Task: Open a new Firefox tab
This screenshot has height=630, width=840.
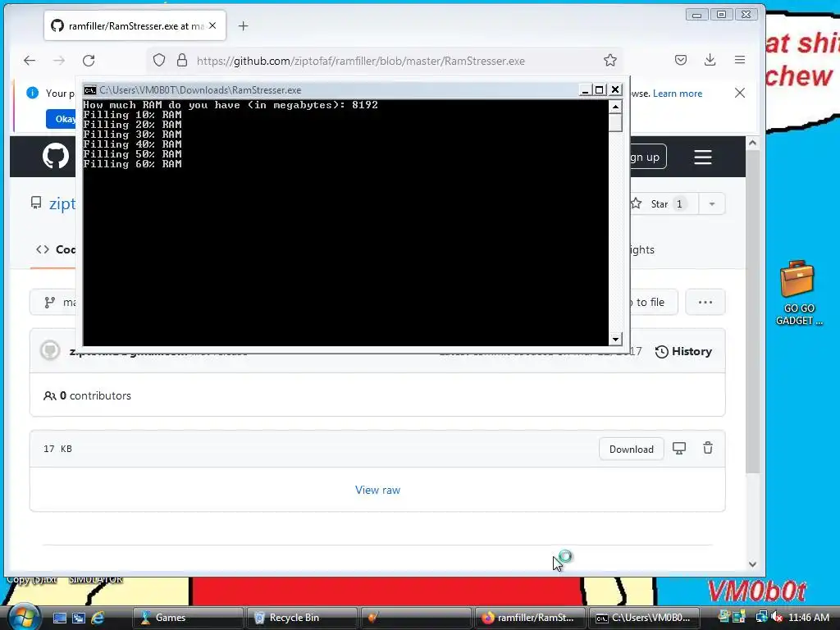Action: point(243,25)
